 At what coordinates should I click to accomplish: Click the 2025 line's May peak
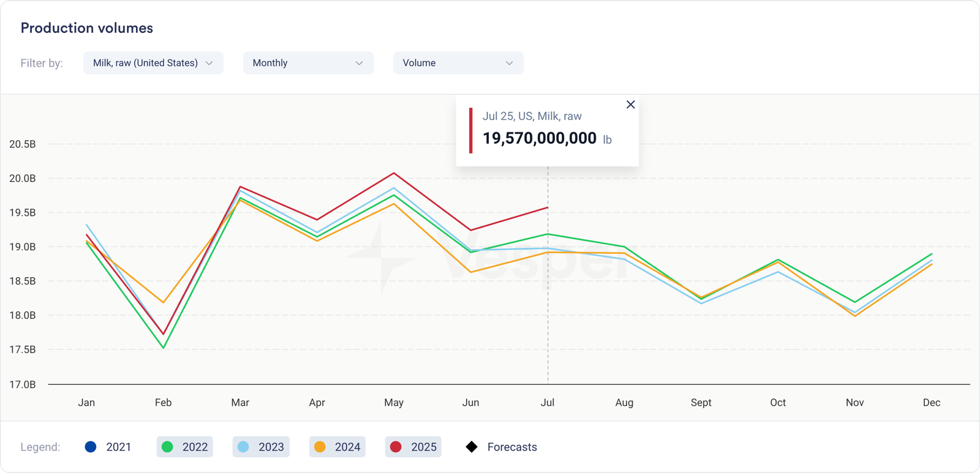pos(394,173)
